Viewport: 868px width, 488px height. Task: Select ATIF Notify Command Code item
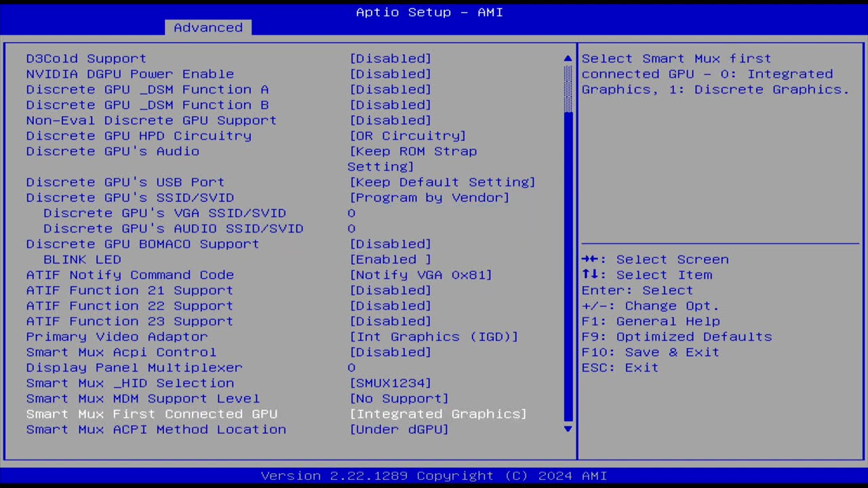[x=130, y=274]
